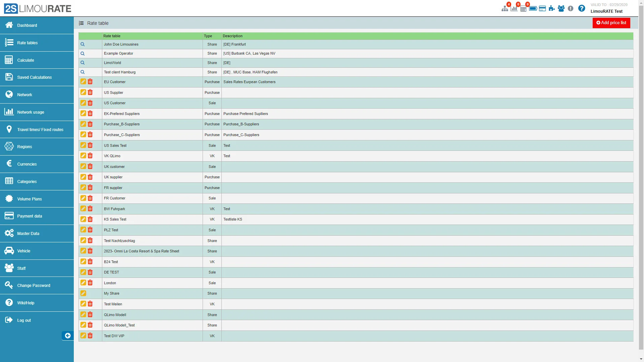Click the battery icon in the top bar
Screen dimensions: 644x362
coord(533,8)
